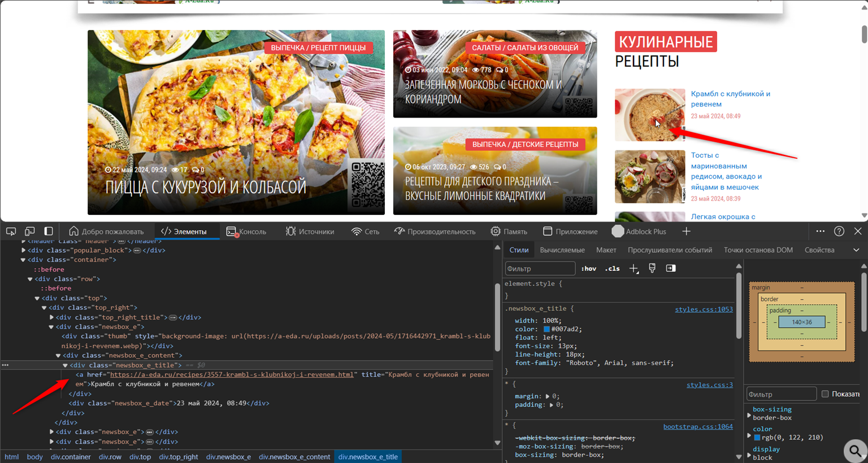Expand the div popular_block node
Viewport: 868px width, 463px height.
click(x=23, y=250)
